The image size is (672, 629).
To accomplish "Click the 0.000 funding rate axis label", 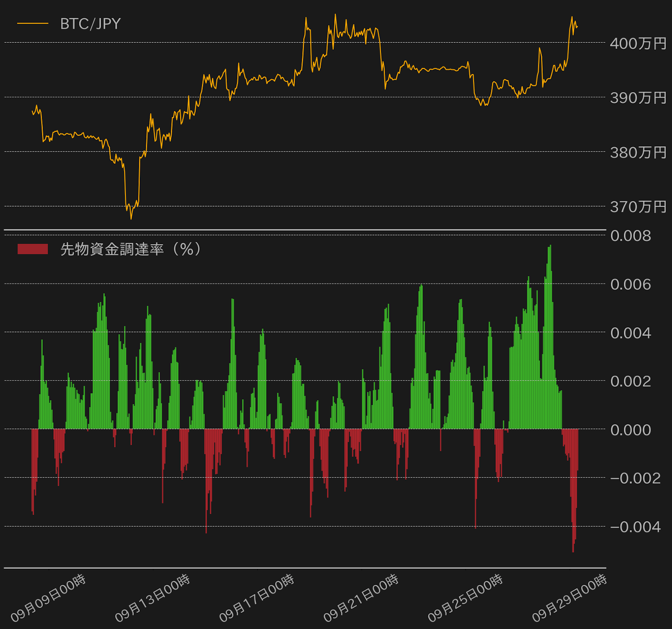I will point(630,430).
